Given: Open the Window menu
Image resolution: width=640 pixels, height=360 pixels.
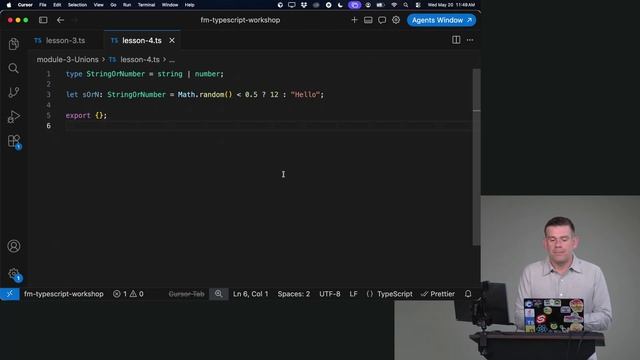Looking at the screenshot, I should [170, 5].
